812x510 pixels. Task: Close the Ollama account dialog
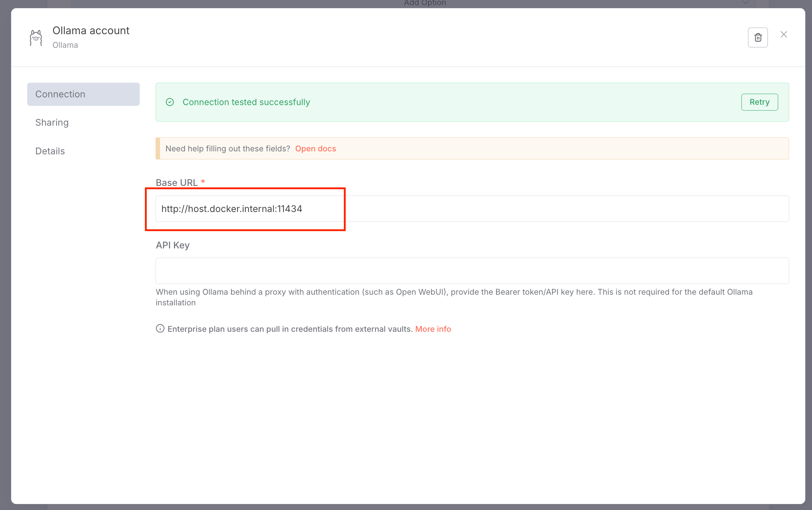point(784,35)
